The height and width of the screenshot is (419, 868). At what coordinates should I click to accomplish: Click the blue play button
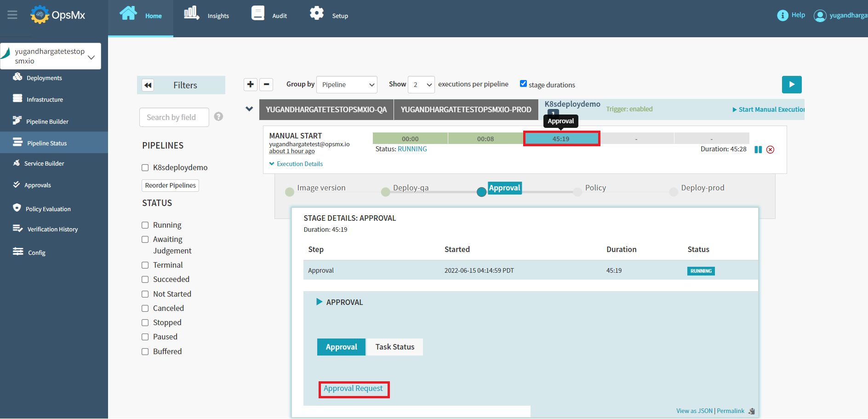pos(791,85)
